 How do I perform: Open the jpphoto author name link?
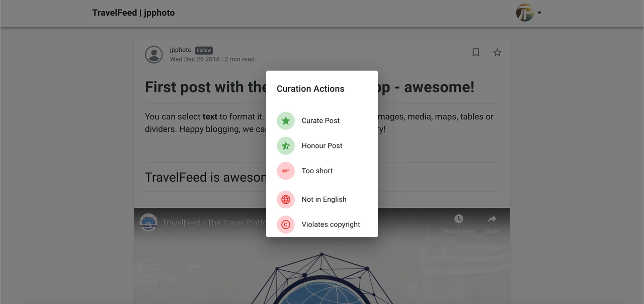pyautogui.click(x=181, y=50)
